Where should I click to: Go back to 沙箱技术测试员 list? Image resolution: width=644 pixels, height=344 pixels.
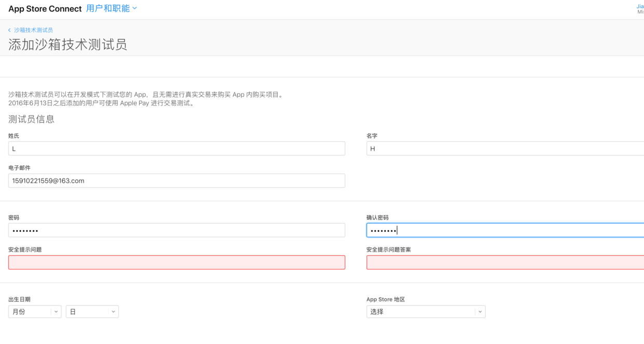click(33, 30)
